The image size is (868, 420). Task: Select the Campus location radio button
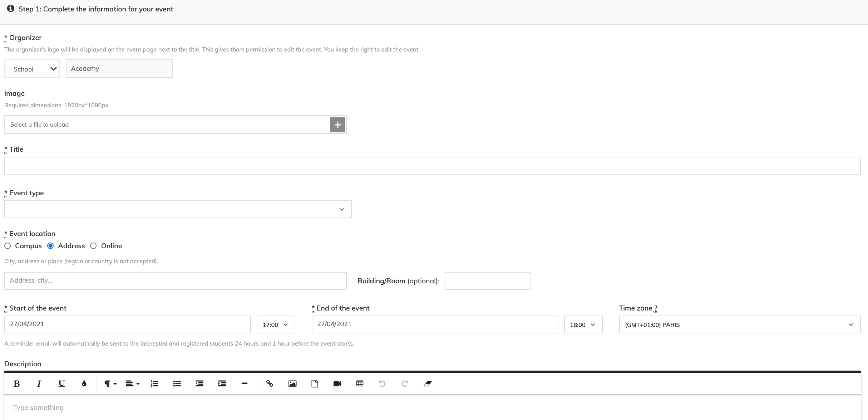[x=8, y=246]
